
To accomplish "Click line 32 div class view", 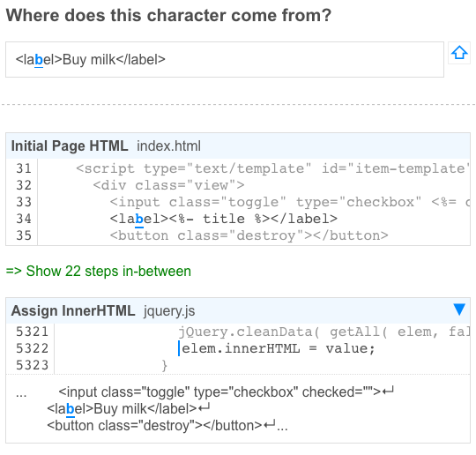I will pos(168,185).
